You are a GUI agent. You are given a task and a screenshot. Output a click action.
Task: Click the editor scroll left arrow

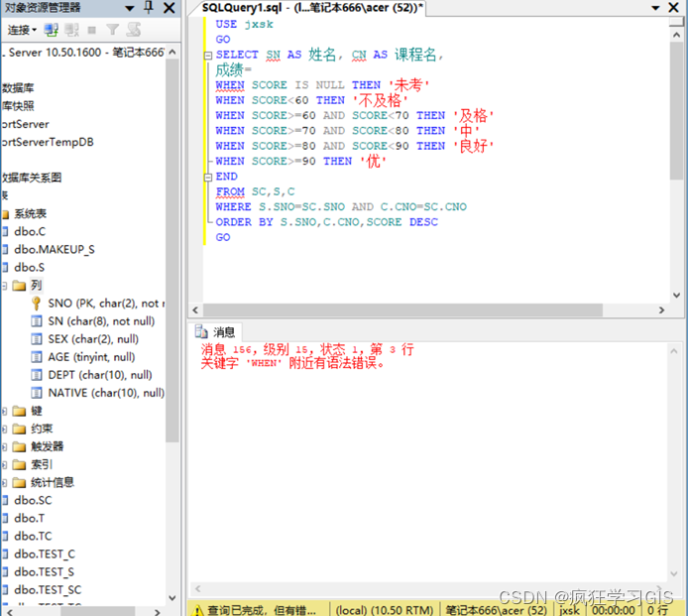(195, 309)
